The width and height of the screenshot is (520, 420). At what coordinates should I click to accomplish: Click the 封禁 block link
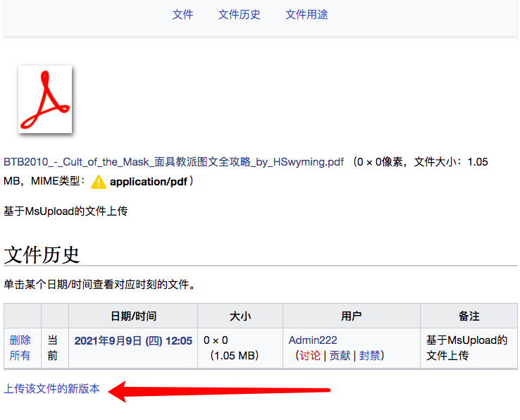tap(369, 356)
